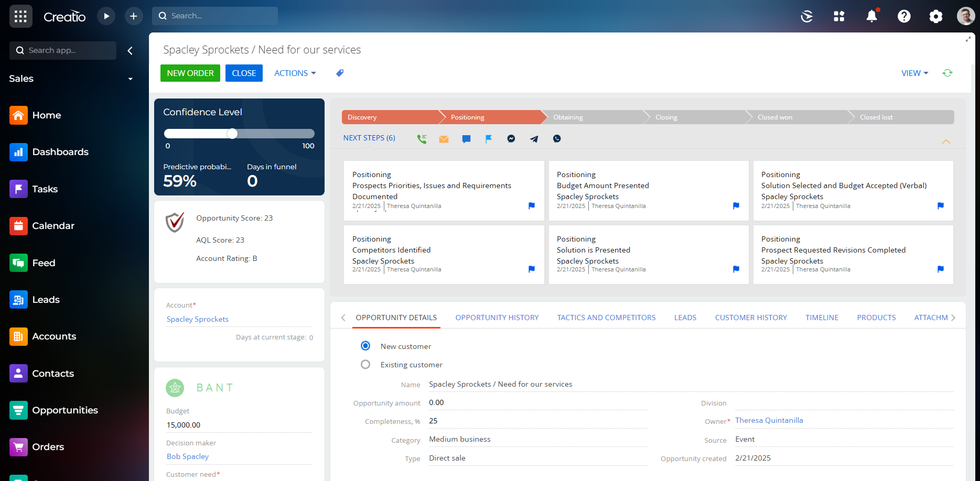Click the Search app sidebar field
Screen dimensions: 980x481
(x=63, y=51)
